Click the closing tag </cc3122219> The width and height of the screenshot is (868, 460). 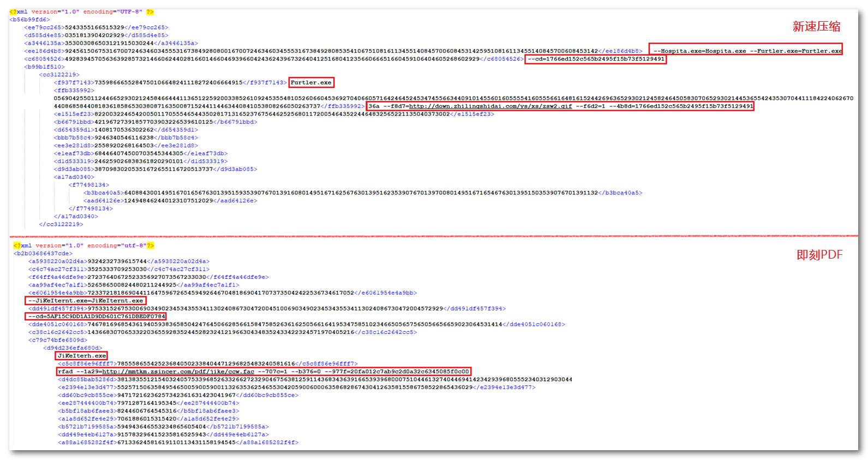point(61,224)
